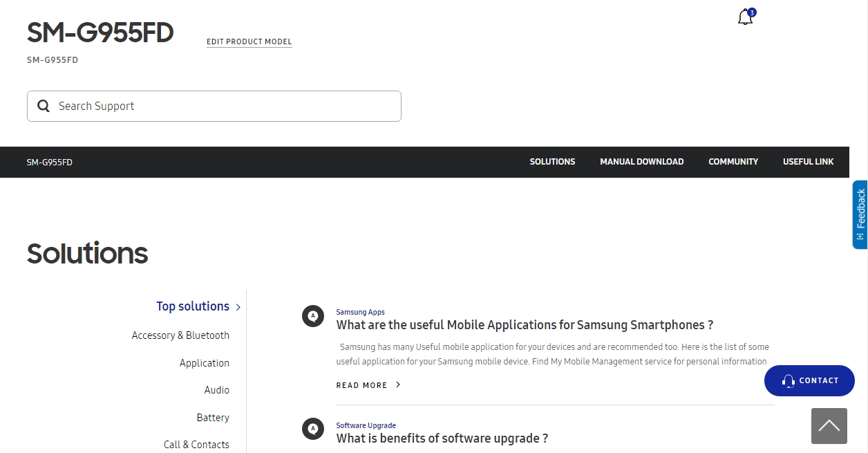Screen dimensions: 868x453
Task: Click the Edit Product Model link
Action: (x=249, y=41)
